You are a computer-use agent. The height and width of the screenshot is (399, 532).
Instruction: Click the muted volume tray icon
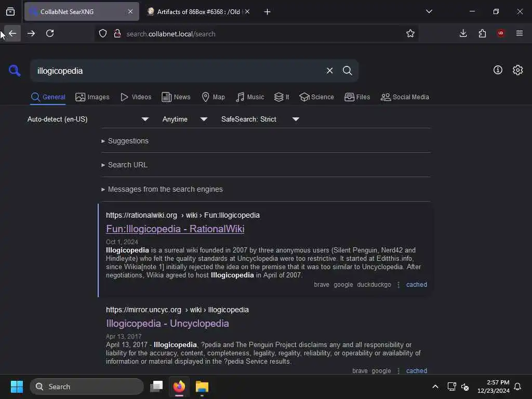click(465, 387)
